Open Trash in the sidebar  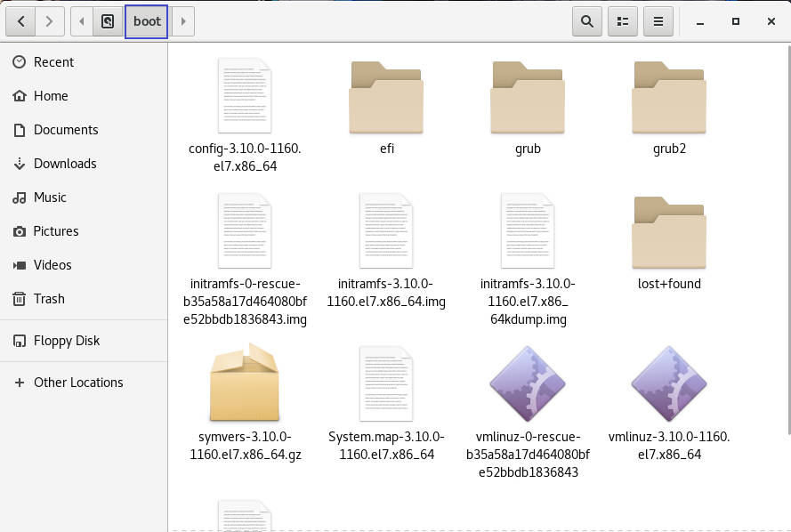coord(84,299)
